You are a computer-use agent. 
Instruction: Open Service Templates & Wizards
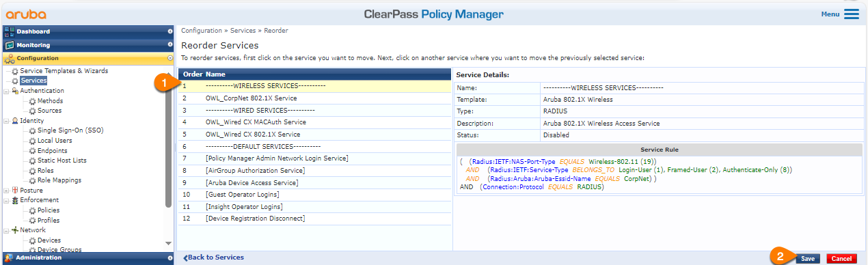(64, 71)
